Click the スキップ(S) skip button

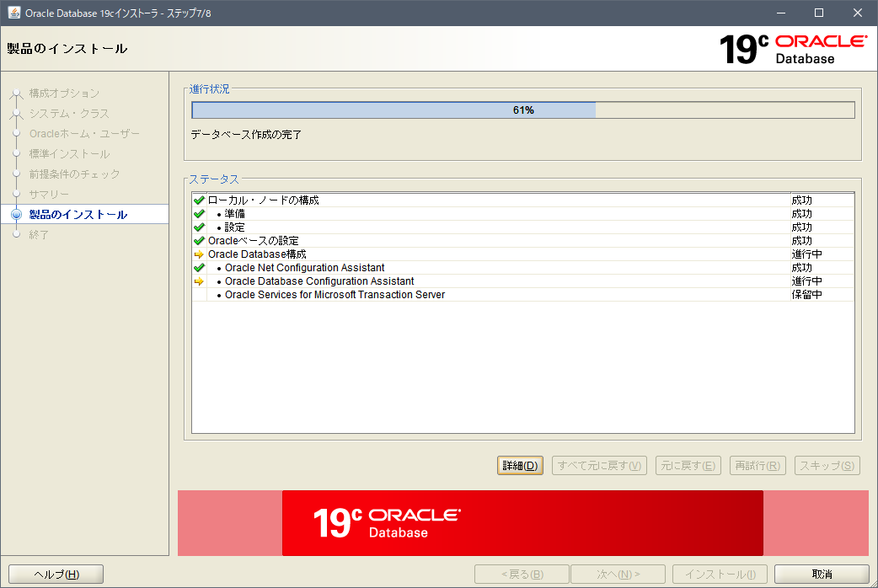[x=827, y=465]
